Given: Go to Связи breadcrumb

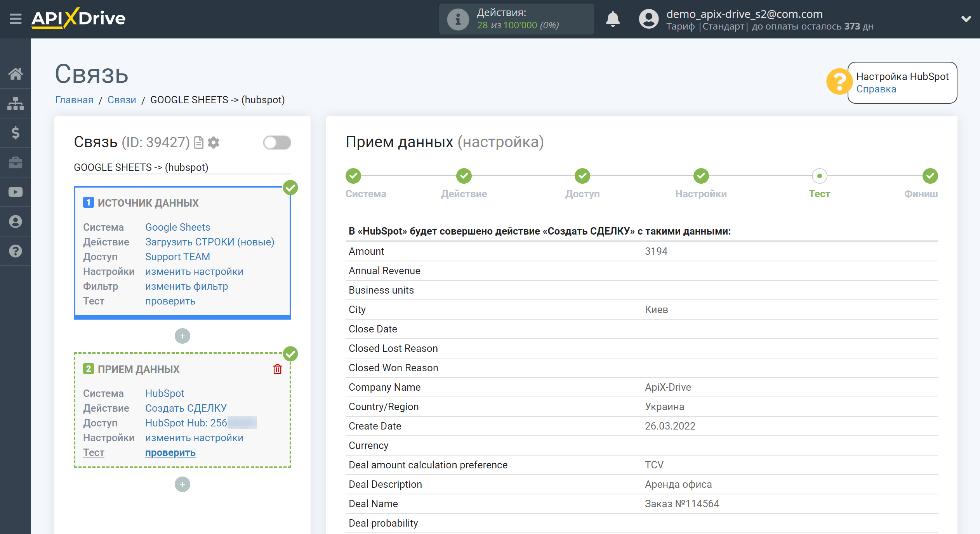Looking at the screenshot, I should (x=122, y=100).
